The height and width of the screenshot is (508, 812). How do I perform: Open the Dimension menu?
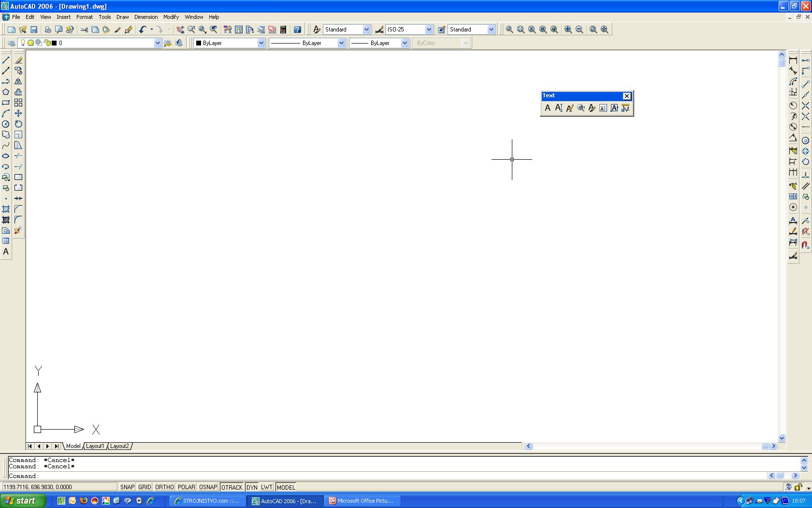pyautogui.click(x=146, y=17)
